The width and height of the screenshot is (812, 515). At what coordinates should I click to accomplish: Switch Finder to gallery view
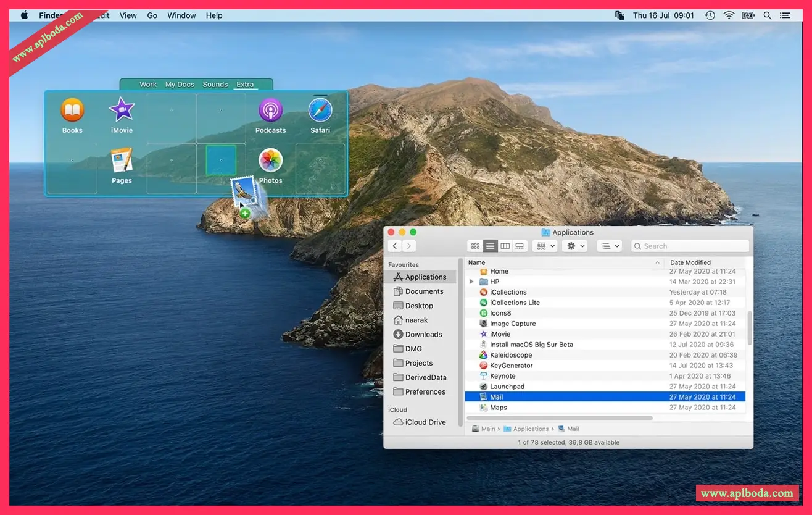click(x=520, y=246)
